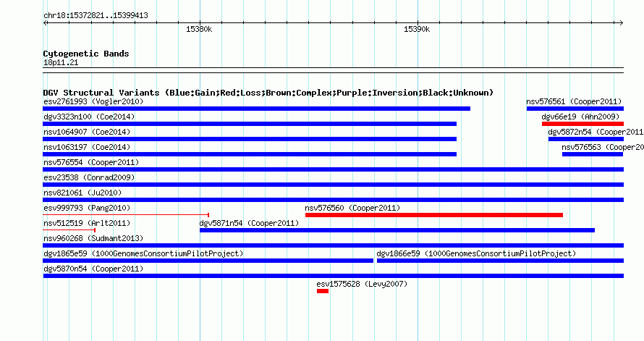Open the esv999793 (Pang2010) label
644x341 pixels.
87,208
